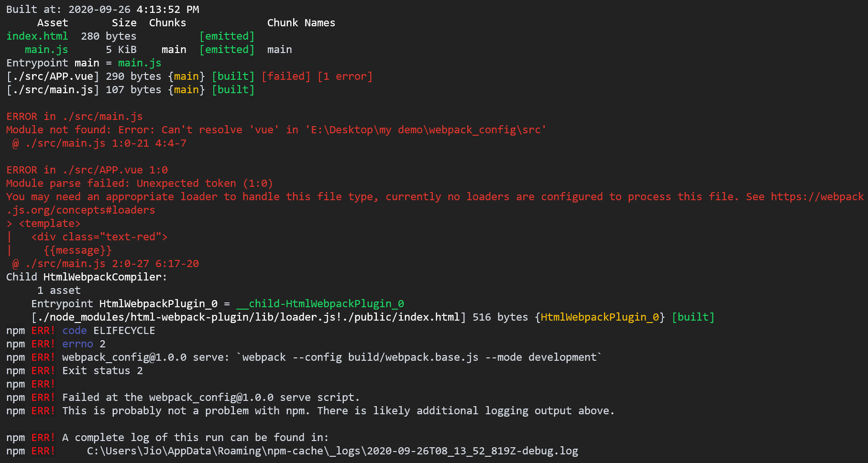Screen dimensions: 868x463
Task: Click green '__child-HtmlWebpackPlugin_0' text
Action: point(320,304)
